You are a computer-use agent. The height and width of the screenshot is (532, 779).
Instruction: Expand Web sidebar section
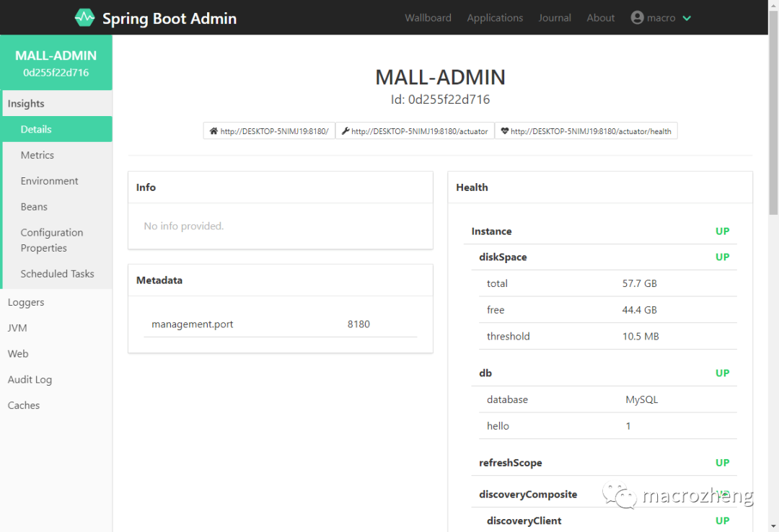pos(56,354)
